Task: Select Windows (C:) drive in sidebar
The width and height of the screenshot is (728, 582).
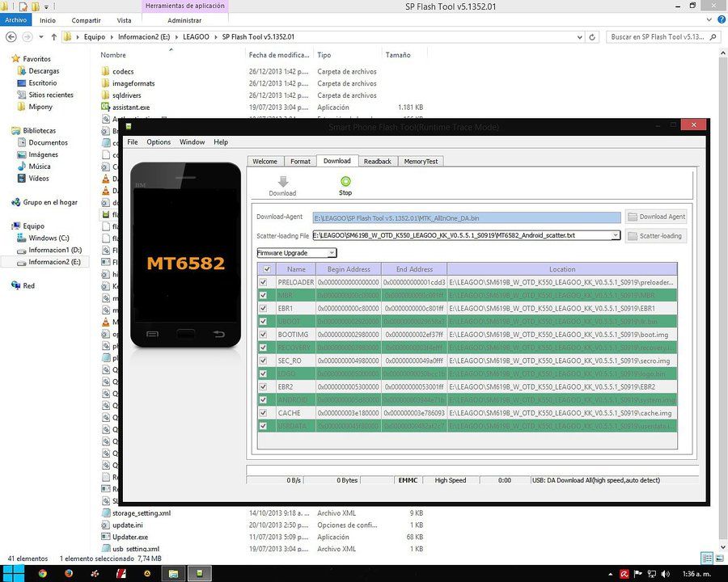Action: click(x=49, y=238)
